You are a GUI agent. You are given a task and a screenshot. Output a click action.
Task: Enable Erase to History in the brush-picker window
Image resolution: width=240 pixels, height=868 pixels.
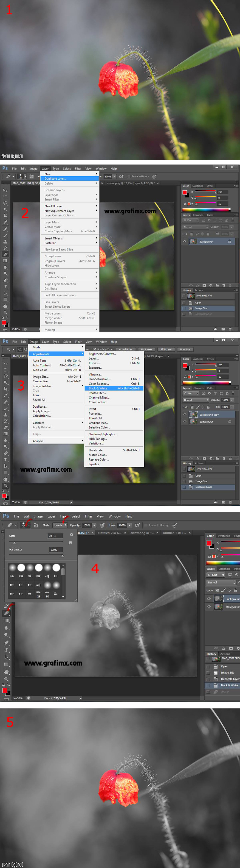coord(146,525)
